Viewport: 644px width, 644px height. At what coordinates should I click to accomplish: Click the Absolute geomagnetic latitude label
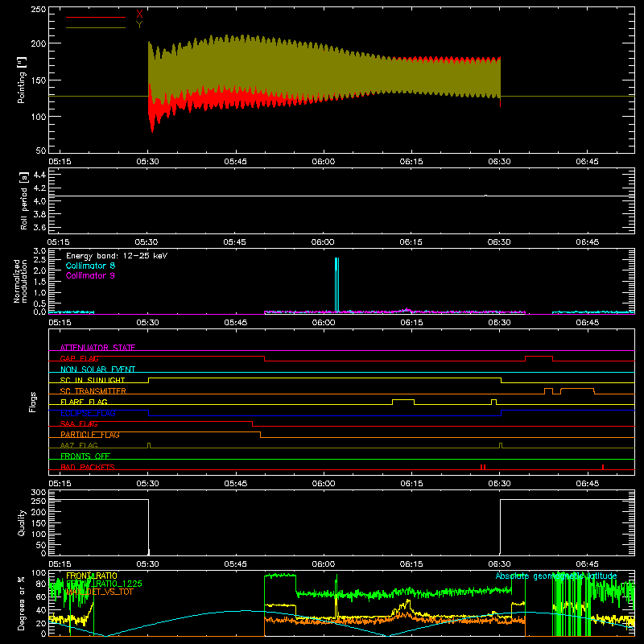pyautogui.click(x=556, y=576)
